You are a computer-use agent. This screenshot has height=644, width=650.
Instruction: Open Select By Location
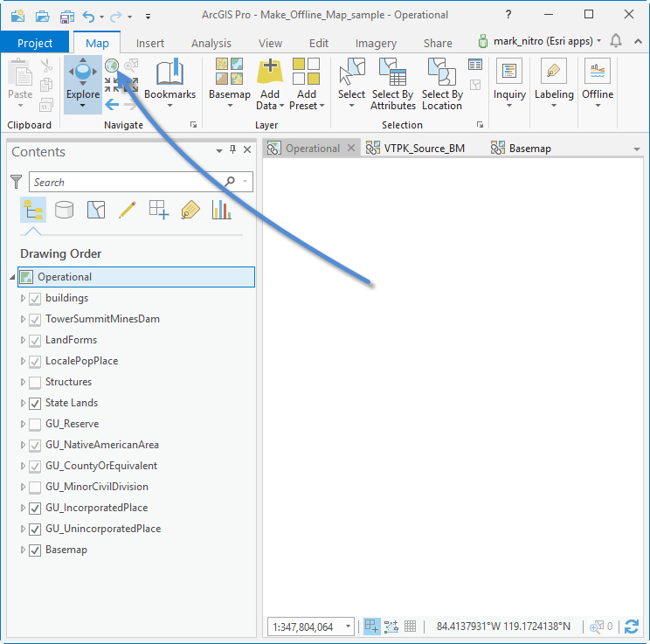pyautogui.click(x=442, y=85)
